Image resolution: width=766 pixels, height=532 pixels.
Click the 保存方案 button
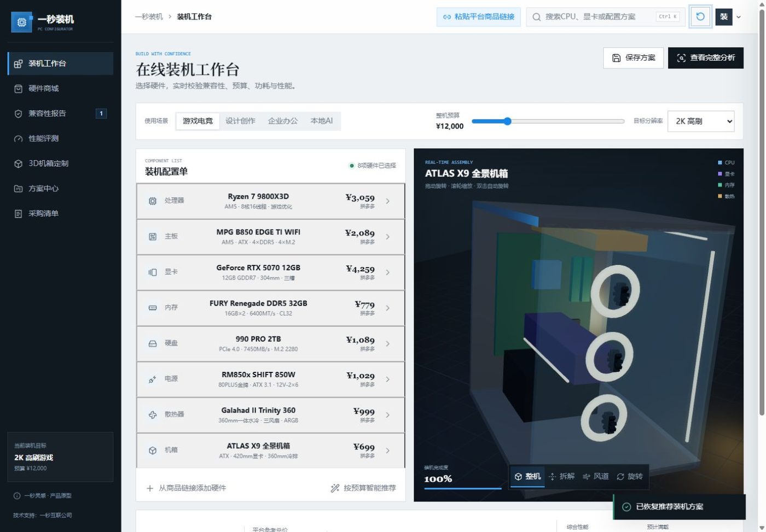pos(633,58)
